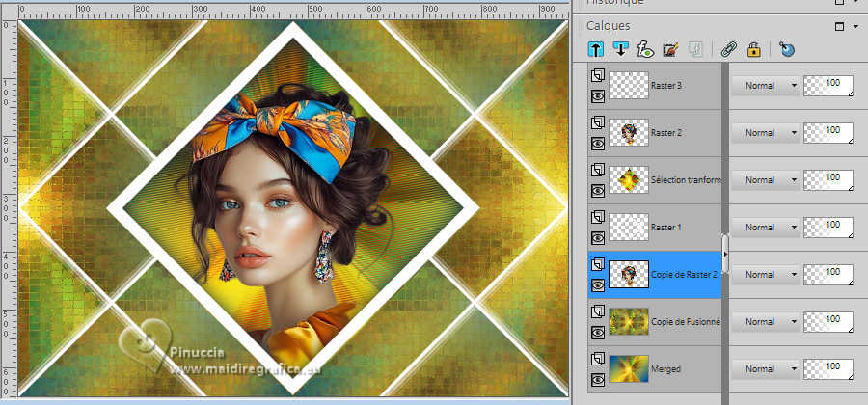868x405 pixels.
Task: Click the Raster 2 layer thumbnail
Action: pyautogui.click(x=629, y=133)
